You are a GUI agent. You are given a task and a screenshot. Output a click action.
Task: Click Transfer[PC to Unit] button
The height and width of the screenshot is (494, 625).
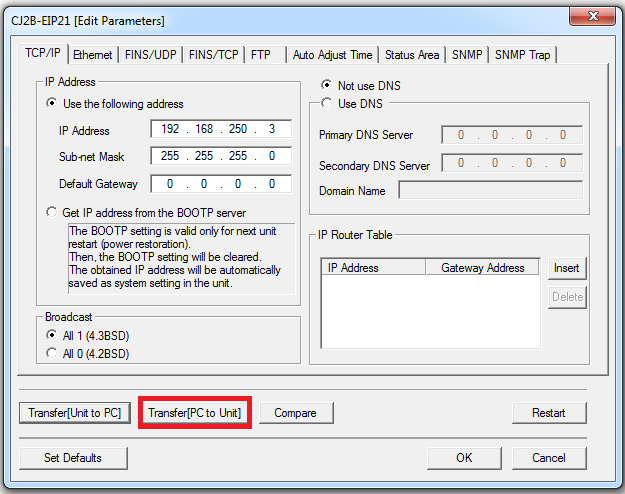tap(195, 413)
